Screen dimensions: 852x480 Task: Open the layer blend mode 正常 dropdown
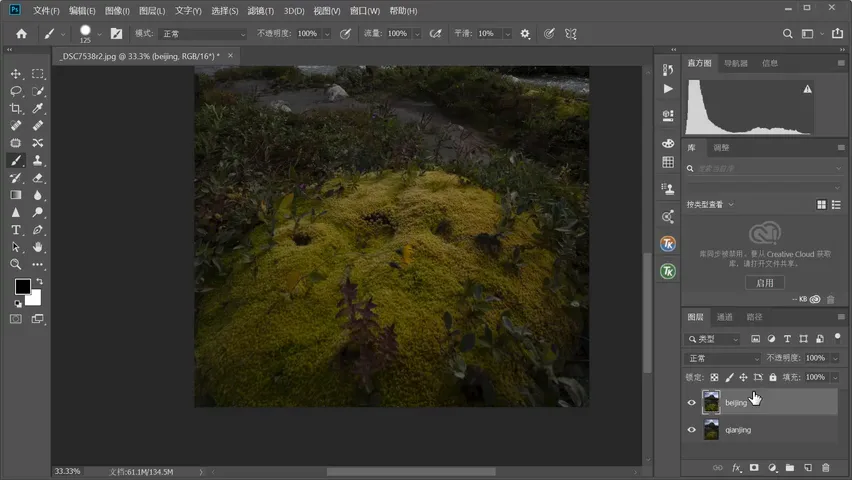[x=723, y=358]
